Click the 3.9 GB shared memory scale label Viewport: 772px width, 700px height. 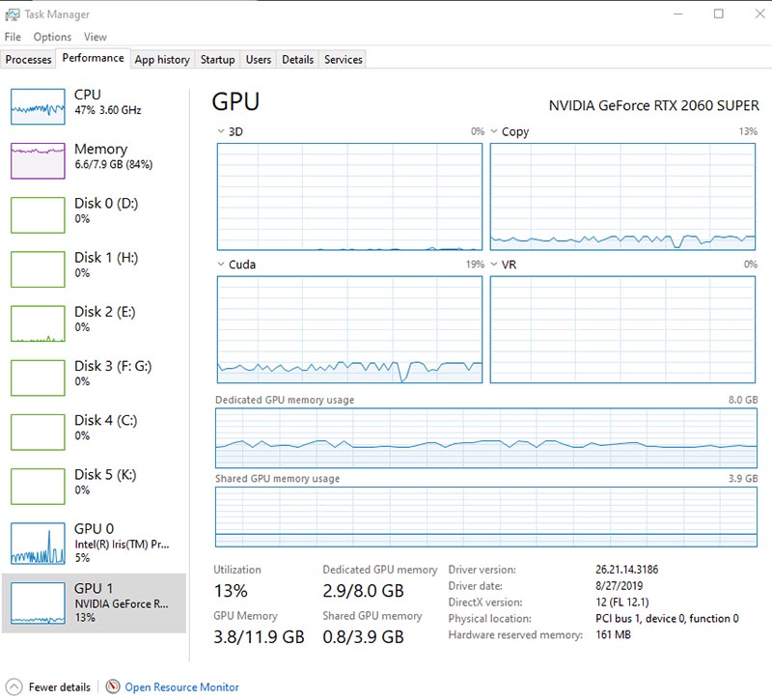(743, 478)
